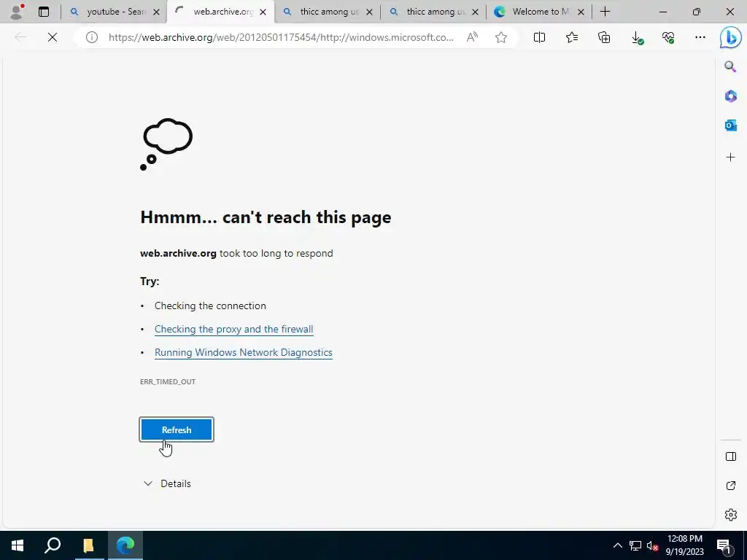Viewport: 747px width, 560px height.
Task: Toggle sidebar panel layout icon
Action: pyautogui.click(x=730, y=456)
